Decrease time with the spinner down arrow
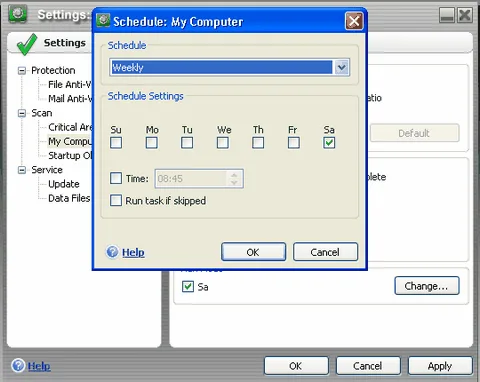This screenshot has height=382, width=480. point(234,183)
